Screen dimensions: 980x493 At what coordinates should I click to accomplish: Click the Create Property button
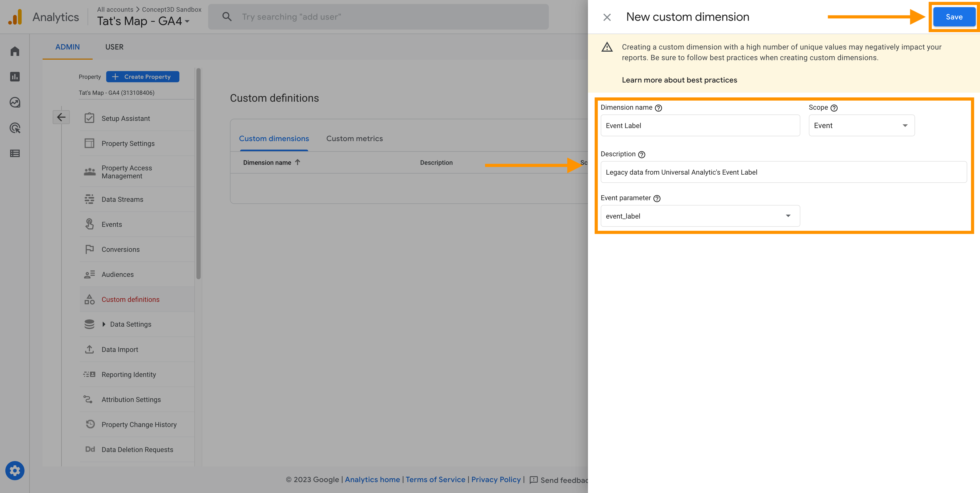[x=143, y=76]
